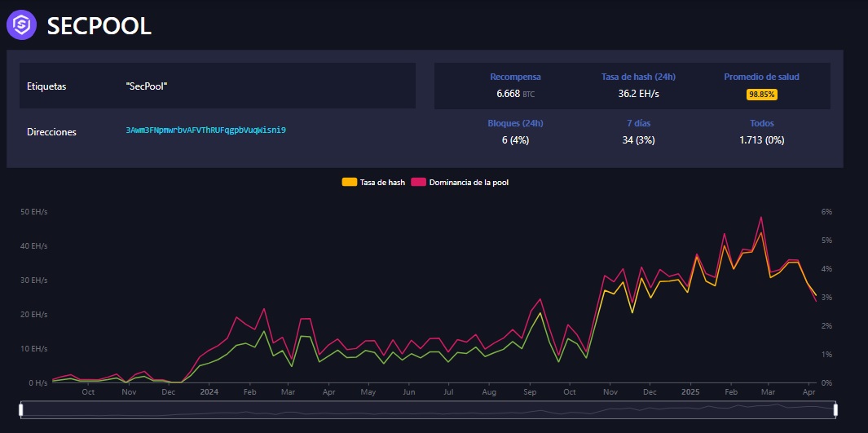This screenshot has width=868, height=433.
Task: Click the 2024 label on the time axis
Action: pos(209,391)
